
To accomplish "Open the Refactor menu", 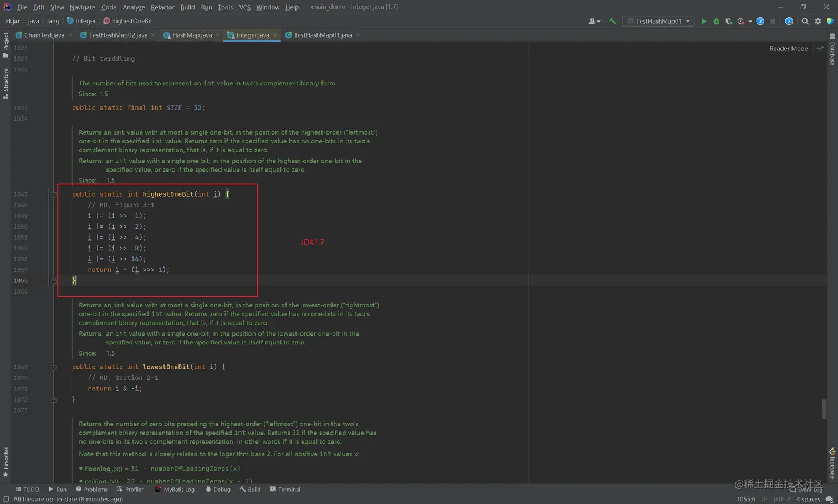I will [162, 7].
